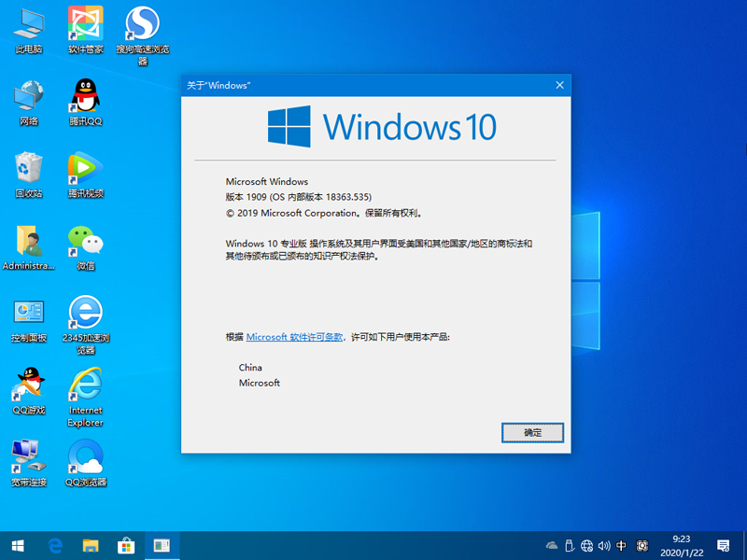Close the 关于 Windows dialog
The image size is (747, 560).
[x=559, y=85]
